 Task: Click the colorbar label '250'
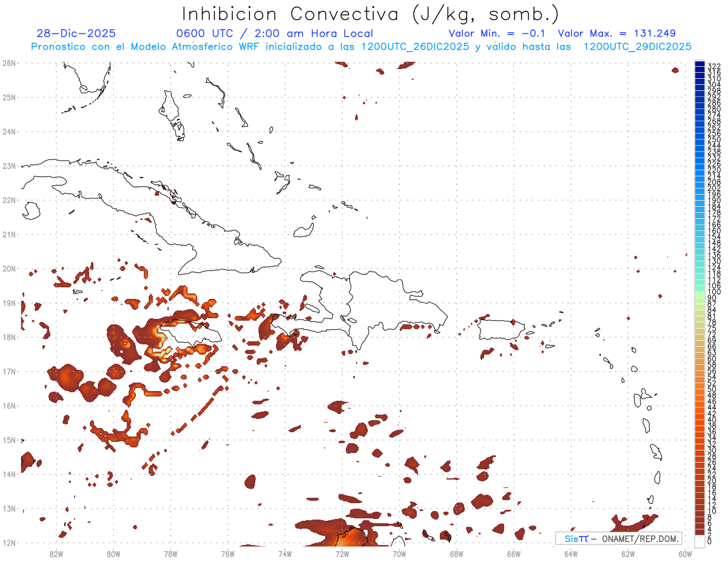714,140
